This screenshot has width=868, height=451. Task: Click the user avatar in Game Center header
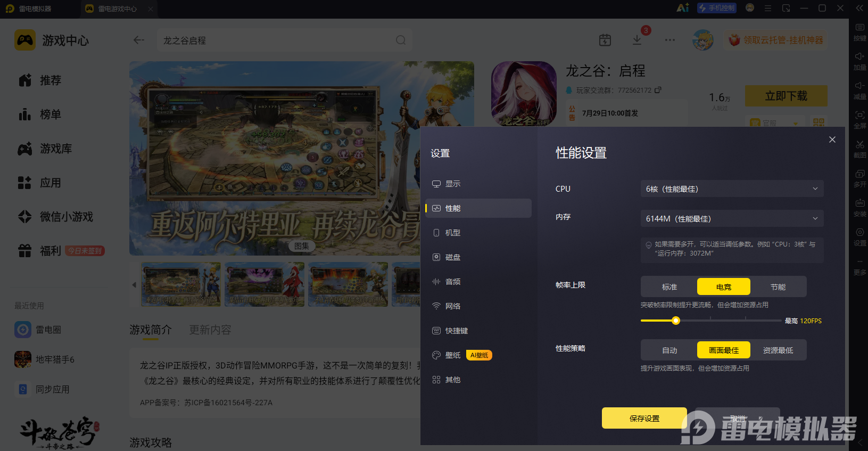(x=703, y=40)
